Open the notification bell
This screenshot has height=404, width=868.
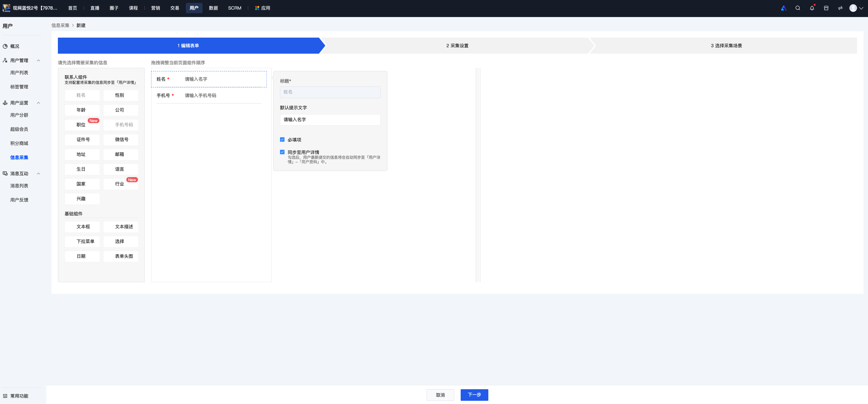click(x=812, y=8)
